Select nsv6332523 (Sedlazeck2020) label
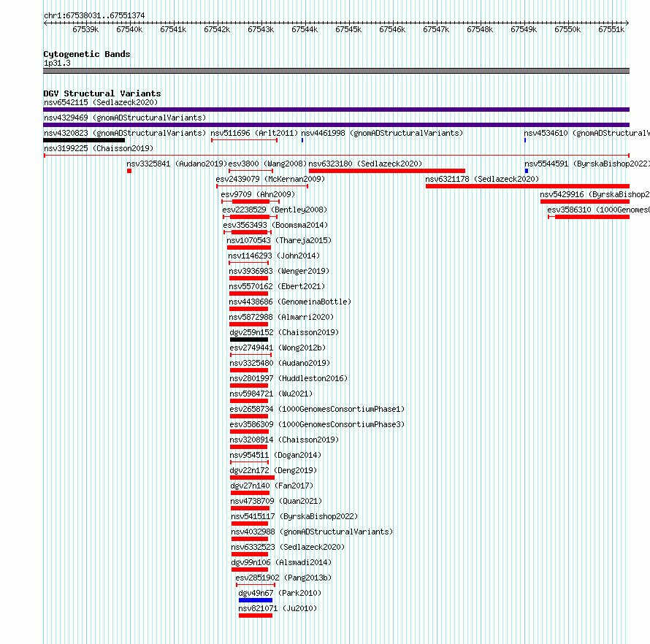This screenshot has height=644, width=650. click(x=288, y=547)
